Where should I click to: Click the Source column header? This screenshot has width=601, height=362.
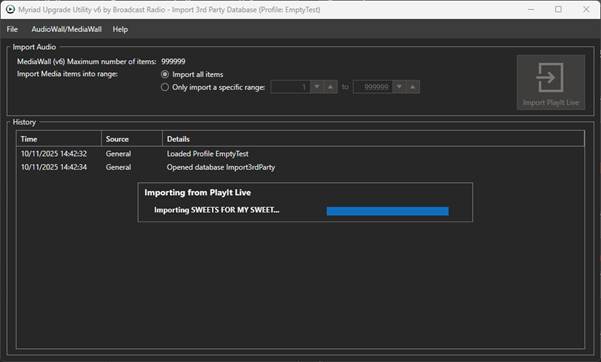[x=132, y=139]
